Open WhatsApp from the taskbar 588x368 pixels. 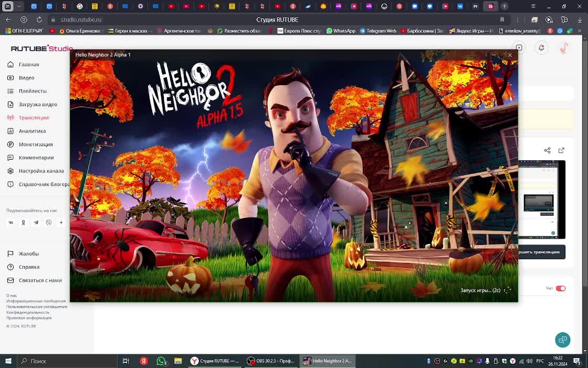click(161, 361)
